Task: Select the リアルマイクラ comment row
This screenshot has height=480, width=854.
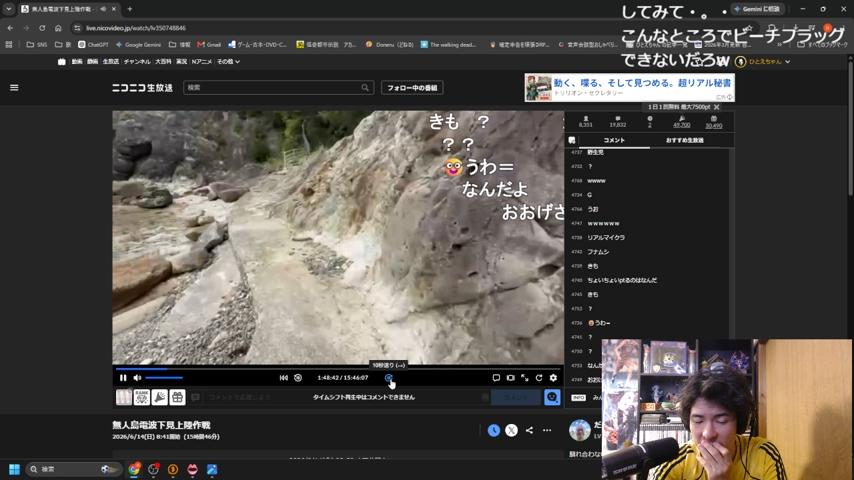Action: (648, 238)
